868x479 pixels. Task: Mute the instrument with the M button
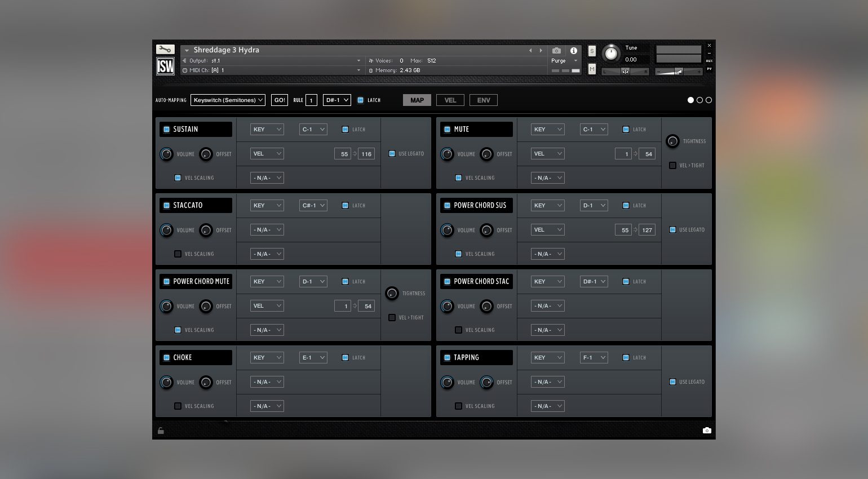tap(592, 69)
